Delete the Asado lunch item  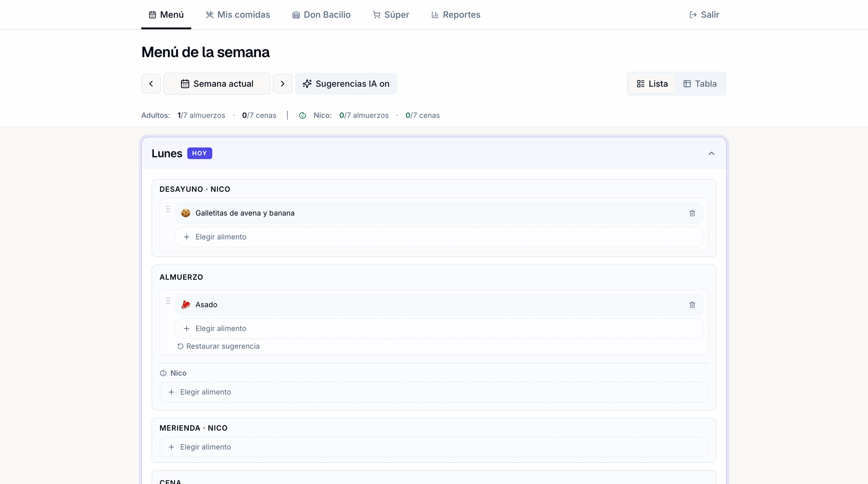pyautogui.click(x=692, y=305)
